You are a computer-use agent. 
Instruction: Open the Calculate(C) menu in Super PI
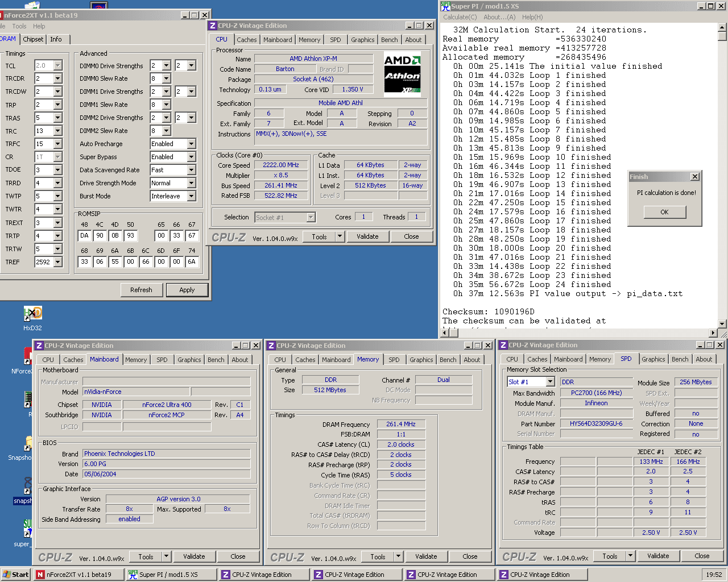(x=460, y=17)
